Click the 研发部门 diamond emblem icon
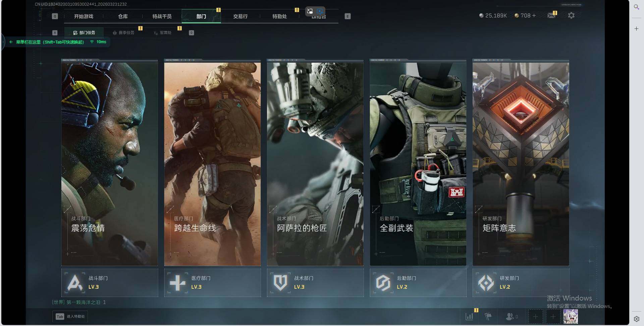Screen dimensions: 644x326 486,283
